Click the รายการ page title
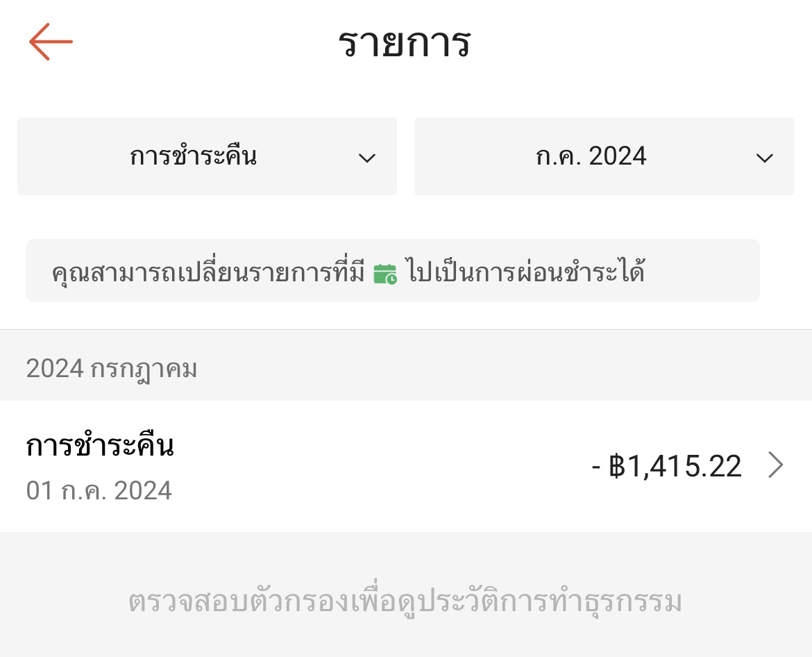The height and width of the screenshot is (657, 812). (405, 42)
